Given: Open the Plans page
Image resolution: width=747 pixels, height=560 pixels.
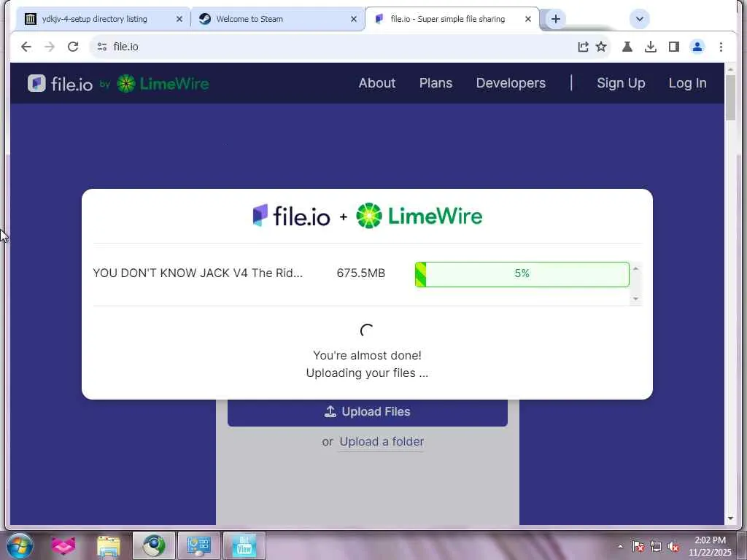Looking at the screenshot, I should pyautogui.click(x=436, y=83).
